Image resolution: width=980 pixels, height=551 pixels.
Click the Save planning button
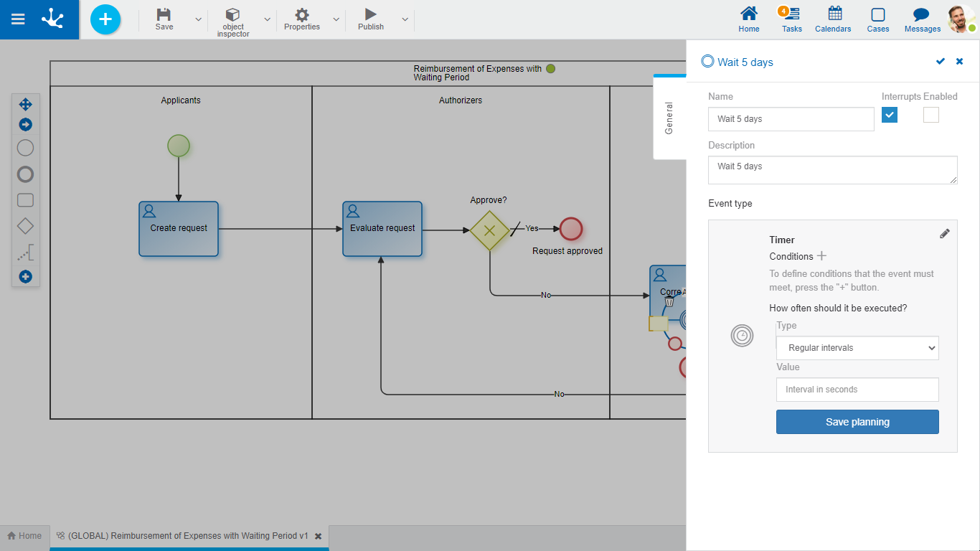857,422
